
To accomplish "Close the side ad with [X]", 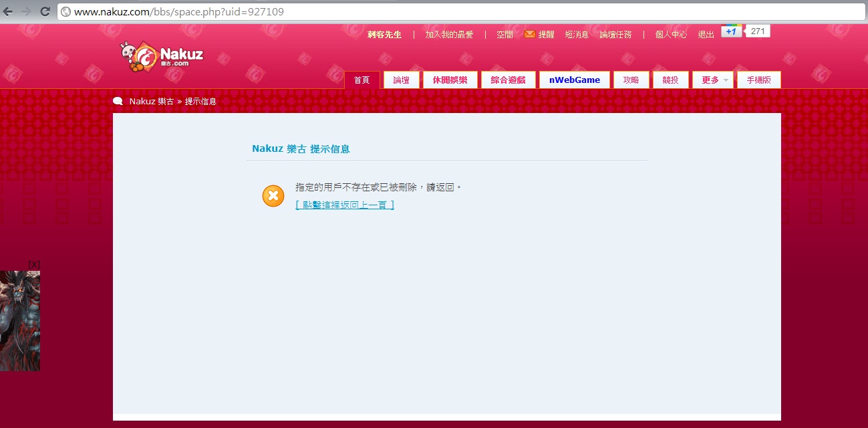I will pos(34,265).
